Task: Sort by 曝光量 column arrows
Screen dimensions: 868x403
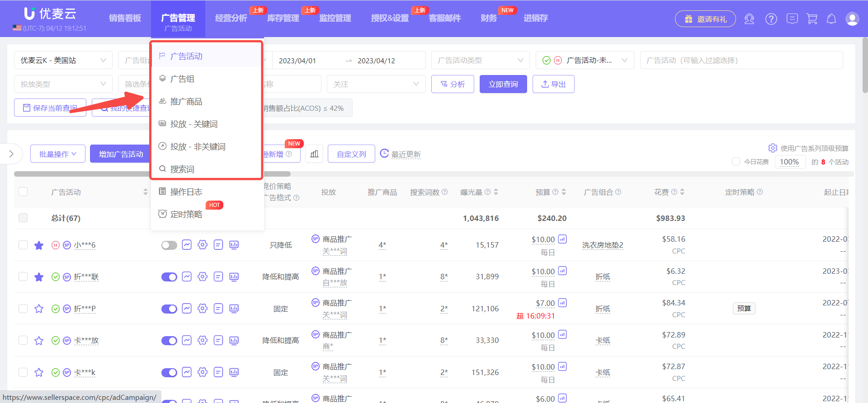Action: [x=496, y=192]
